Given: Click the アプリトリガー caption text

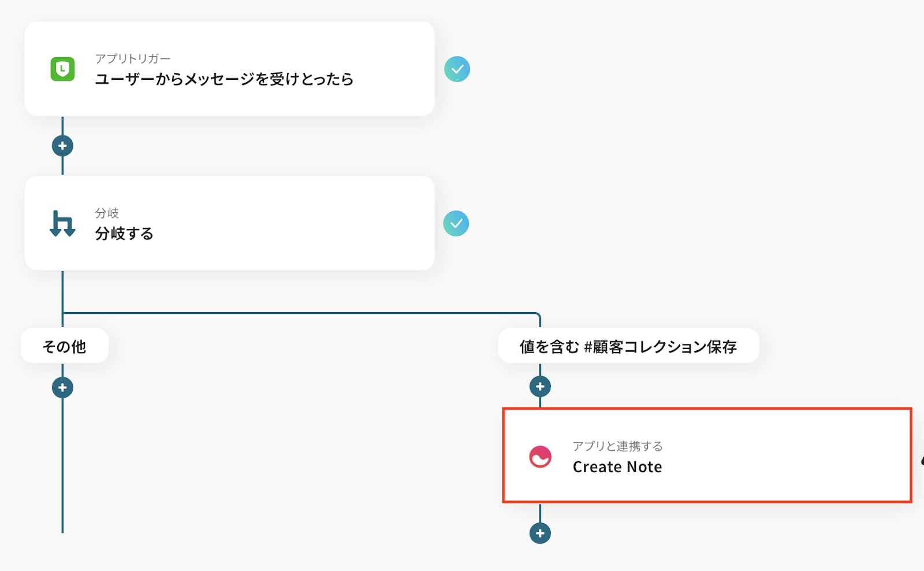Looking at the screenshot, I should pos(133,58).
